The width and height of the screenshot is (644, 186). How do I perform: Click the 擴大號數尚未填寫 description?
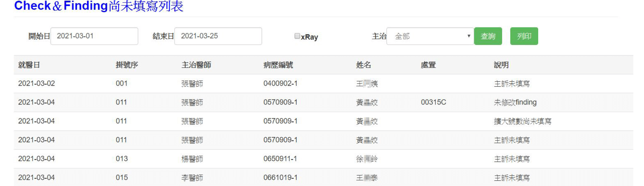523,121
